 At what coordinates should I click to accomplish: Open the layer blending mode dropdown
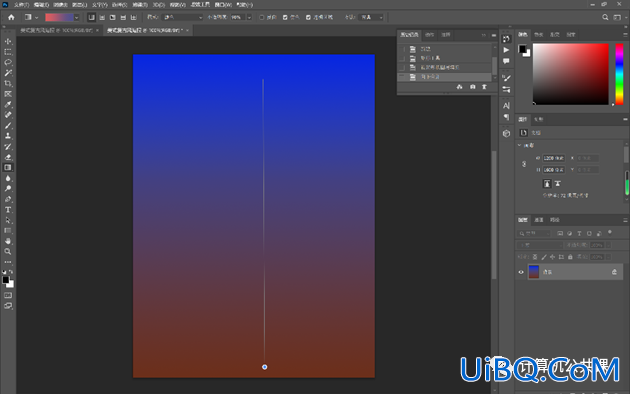click(x=540, y=245)
